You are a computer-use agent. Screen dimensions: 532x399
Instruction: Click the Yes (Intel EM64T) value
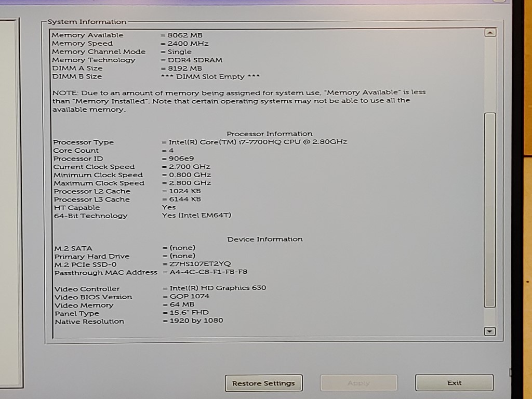point(196,216)
